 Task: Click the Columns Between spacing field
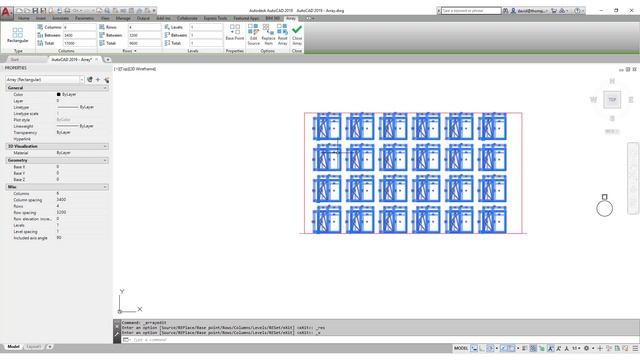pos(79,35)
